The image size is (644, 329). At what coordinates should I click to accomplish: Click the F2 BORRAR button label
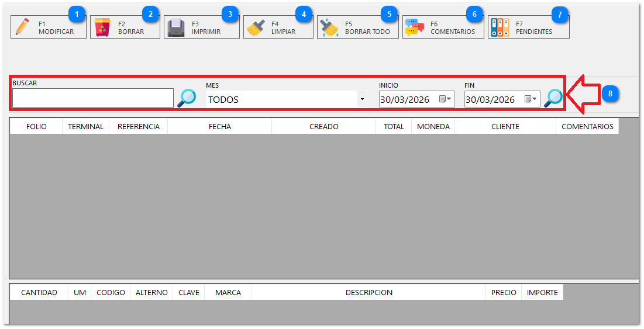point(131,28)
